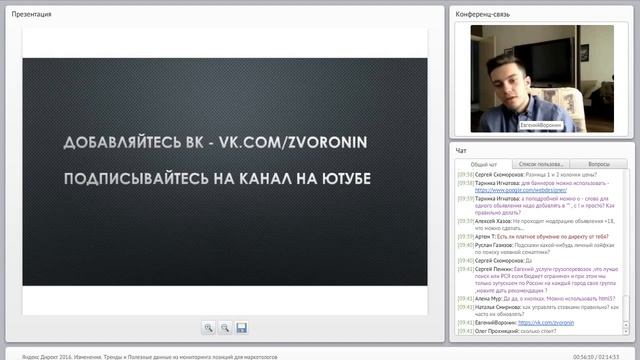Viewport: 640px width, 360px height.
Task: Click the floppy disk save icon
Action: 242,328
